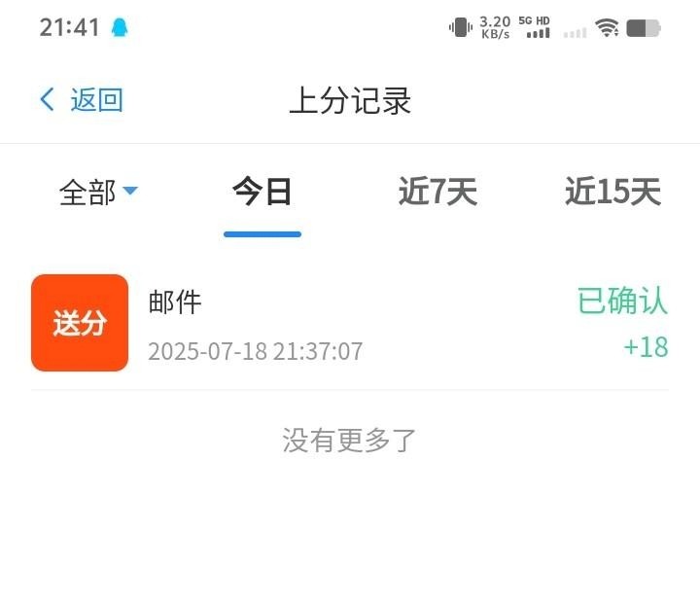Tap the 已确认 status label
The image size is (700, 602).
(622, 301)
